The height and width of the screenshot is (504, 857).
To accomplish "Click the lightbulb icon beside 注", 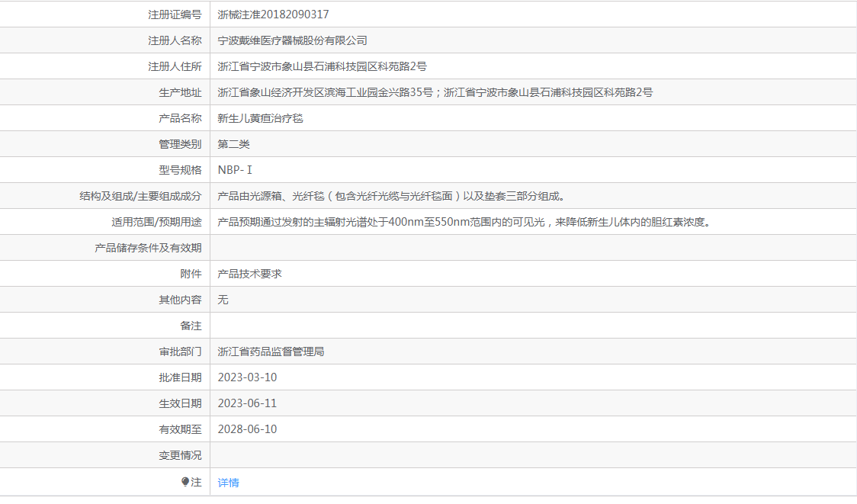I will [185, 482].
